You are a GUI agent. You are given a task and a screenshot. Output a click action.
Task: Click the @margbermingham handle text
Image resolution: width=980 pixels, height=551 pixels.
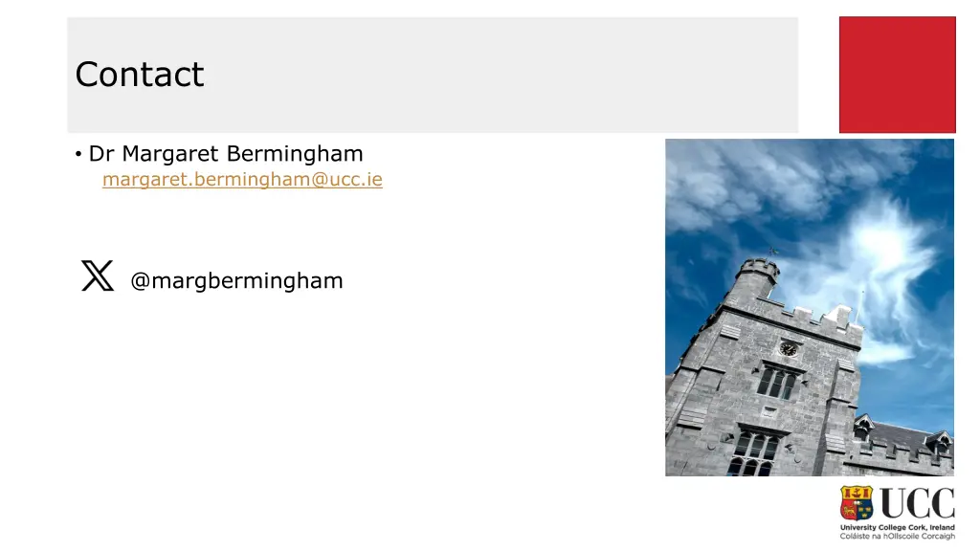(236, 281)
